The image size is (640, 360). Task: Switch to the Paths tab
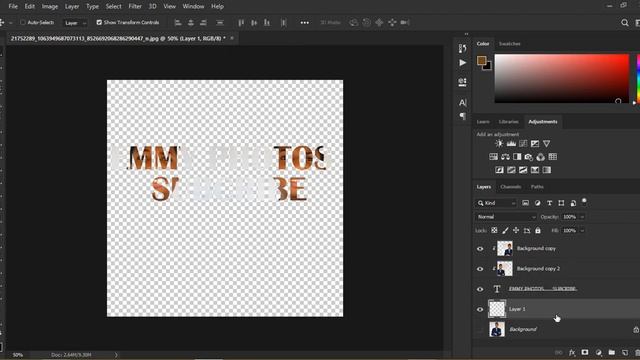click(537, 187)
